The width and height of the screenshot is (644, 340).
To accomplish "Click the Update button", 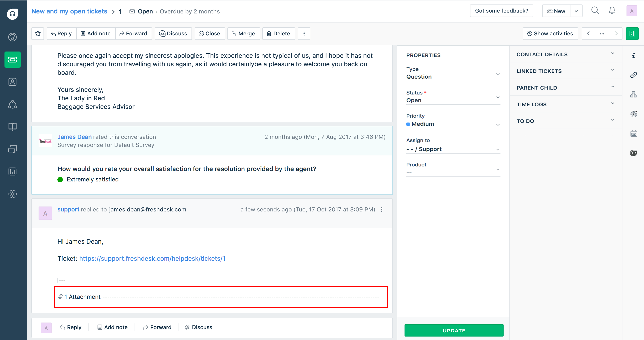I will pos(454,330).
